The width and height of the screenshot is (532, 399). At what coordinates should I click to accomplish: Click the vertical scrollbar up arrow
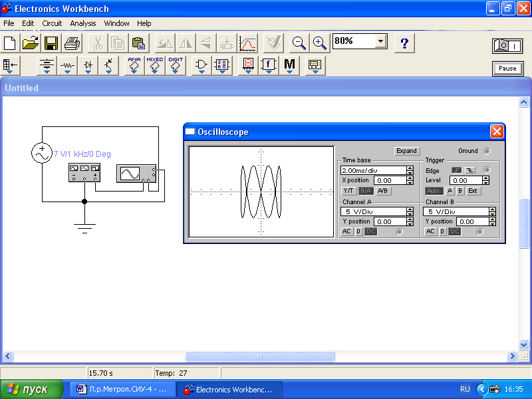(524, 102)
